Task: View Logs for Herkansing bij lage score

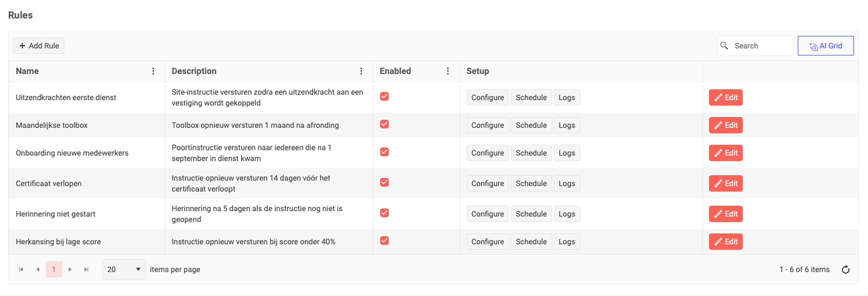Action: coord(567,242)
